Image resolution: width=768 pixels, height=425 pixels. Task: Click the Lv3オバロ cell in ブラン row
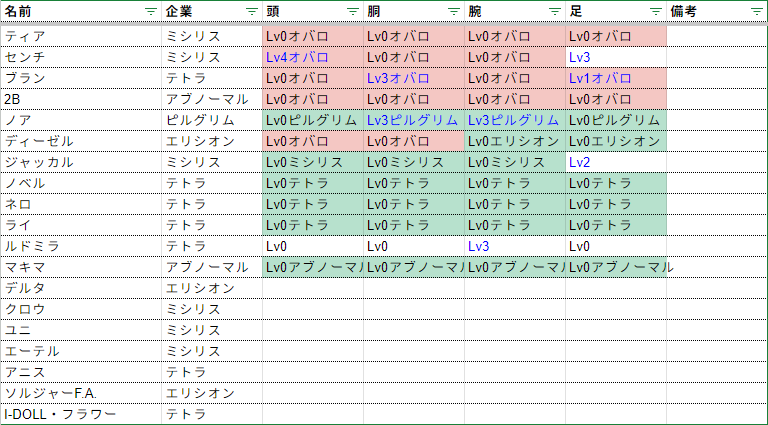point(413,78)
